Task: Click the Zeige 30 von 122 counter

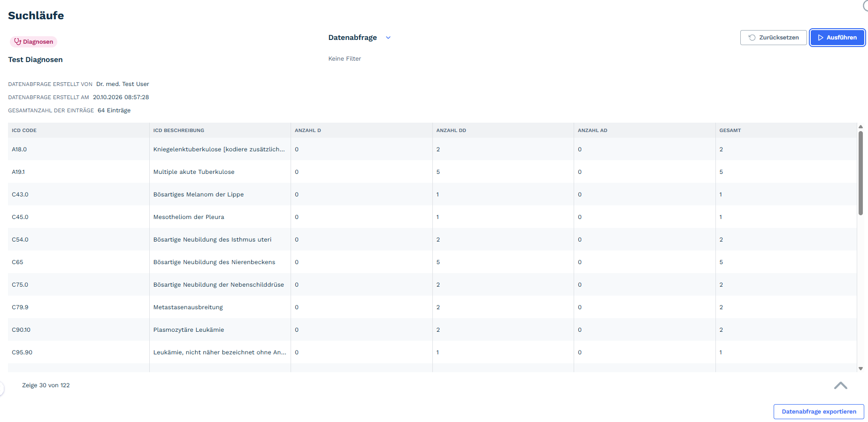Action: click(46, 385)
